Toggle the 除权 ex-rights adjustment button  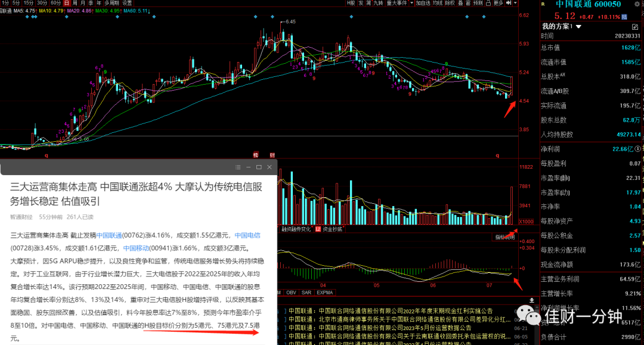pyautogui.click(x=450, y=3)
